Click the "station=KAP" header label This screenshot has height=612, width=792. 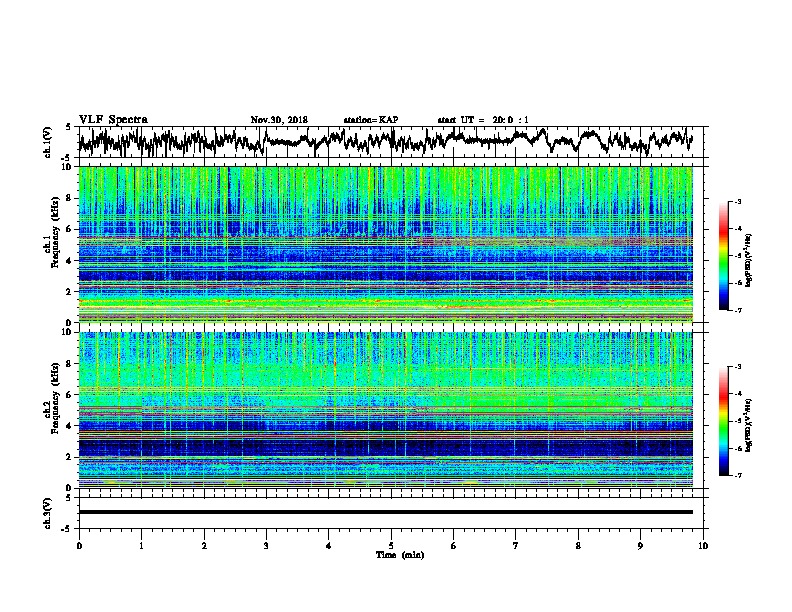[x=371, y=120]
